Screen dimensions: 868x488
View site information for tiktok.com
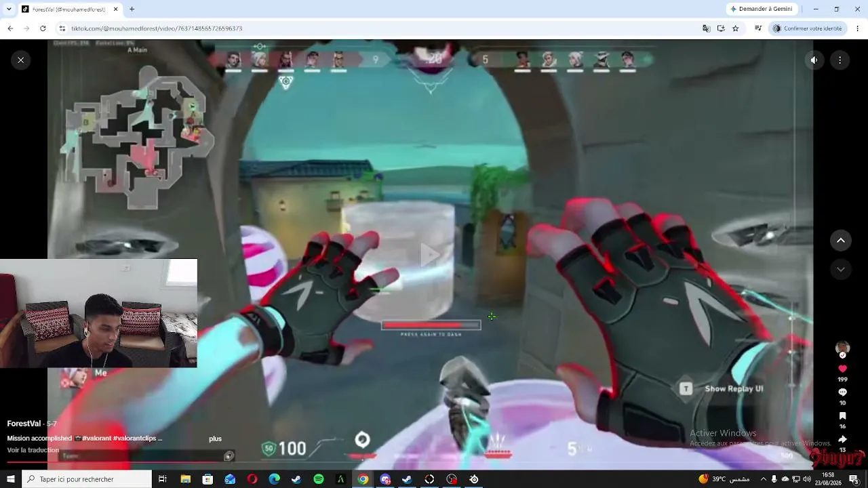[x=62, y=28]
